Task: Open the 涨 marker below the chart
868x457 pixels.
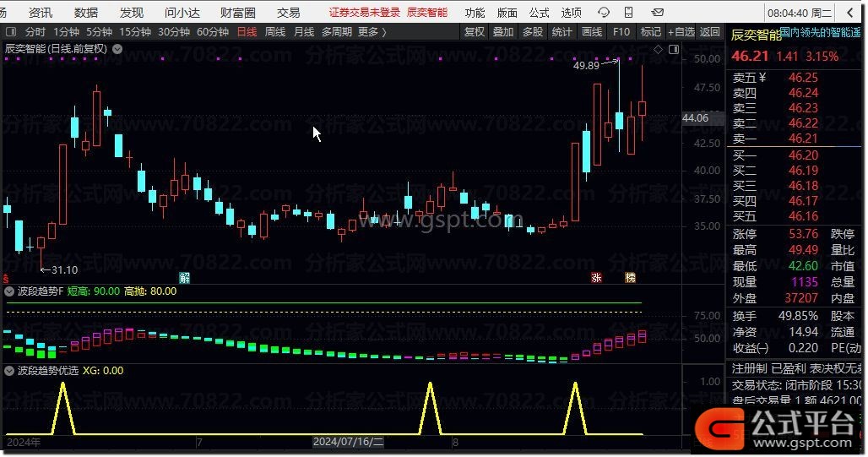Action: (596, 278)
